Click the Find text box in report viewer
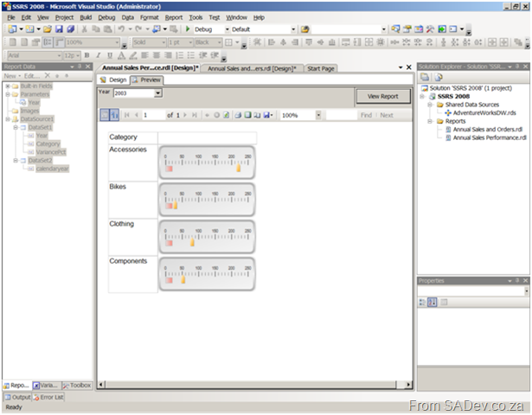The image size is (532, 415). (x=341, y=115)
